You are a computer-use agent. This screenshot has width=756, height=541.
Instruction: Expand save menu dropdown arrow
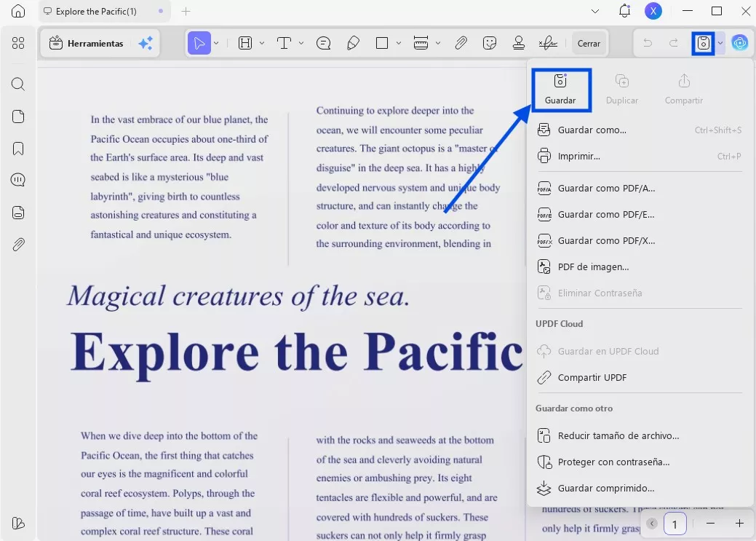pos(720,44)
